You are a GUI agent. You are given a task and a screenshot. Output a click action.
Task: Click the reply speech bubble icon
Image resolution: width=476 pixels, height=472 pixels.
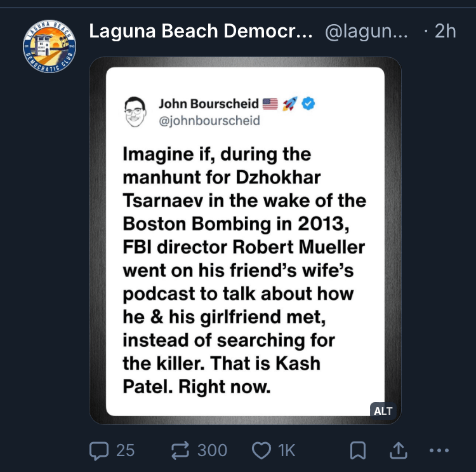(98, 450)
